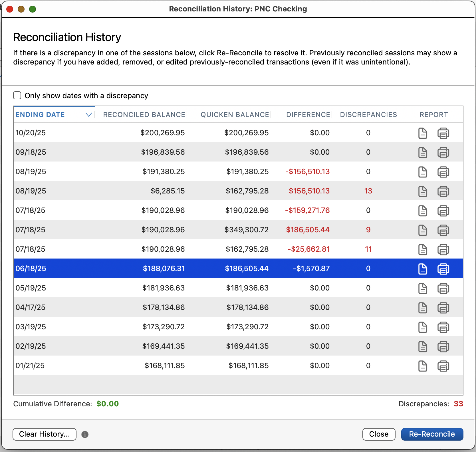The height and width of the screenshot is (452, 476).
Task: Print the 04/17/25 reconciliation report
Action: click(x=443, y=308)
